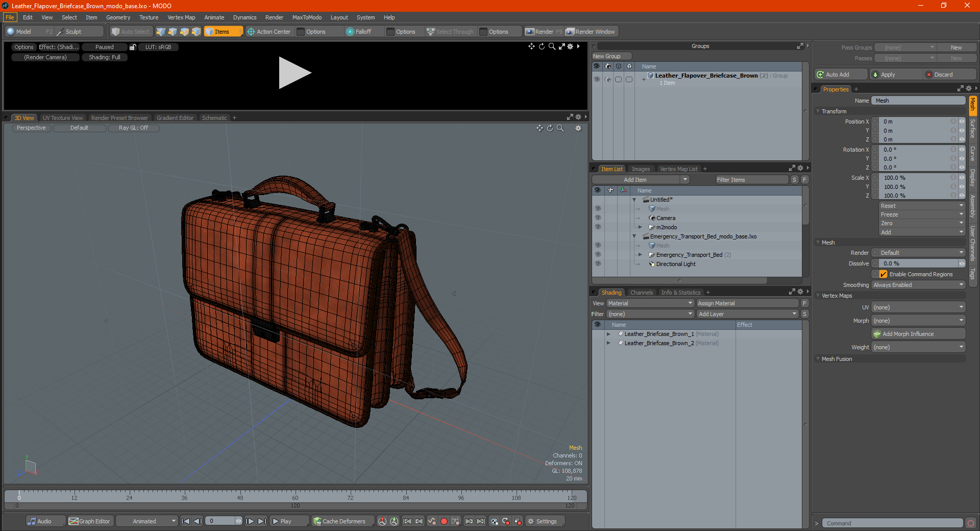This screenshot has height=531, width=980.
Task: Switch to the Channels tab
Action: click(x=641, y=293)
